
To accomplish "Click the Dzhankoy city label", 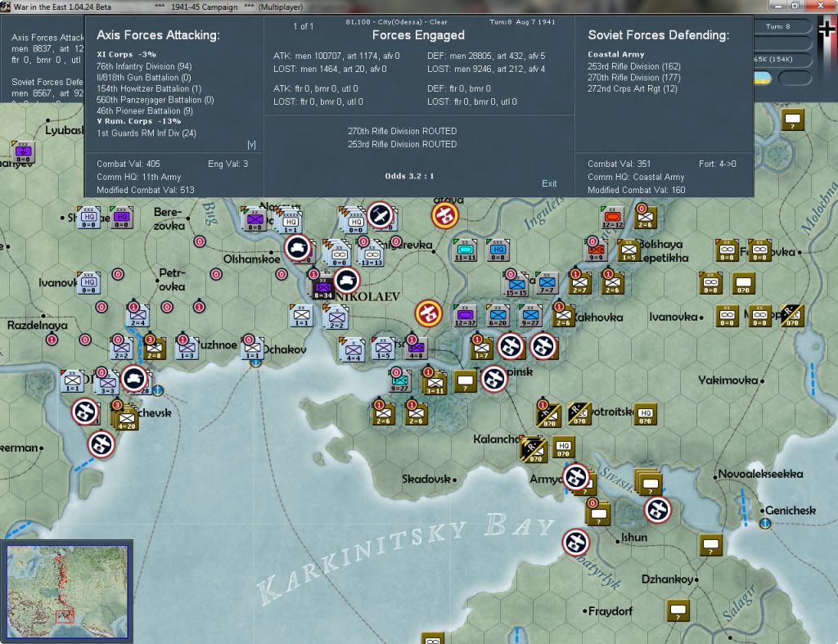I will (667, 579).
